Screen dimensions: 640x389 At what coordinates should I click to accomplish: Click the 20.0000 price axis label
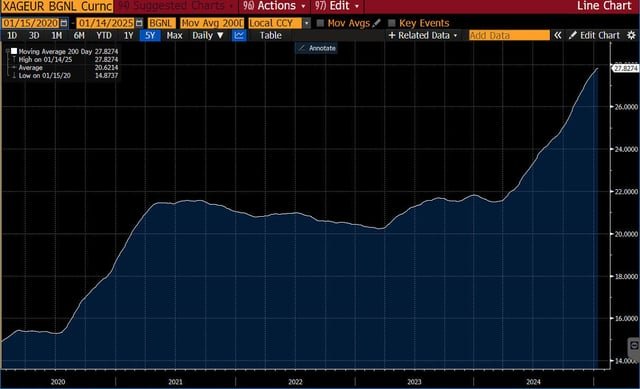(x=626, y=234)
